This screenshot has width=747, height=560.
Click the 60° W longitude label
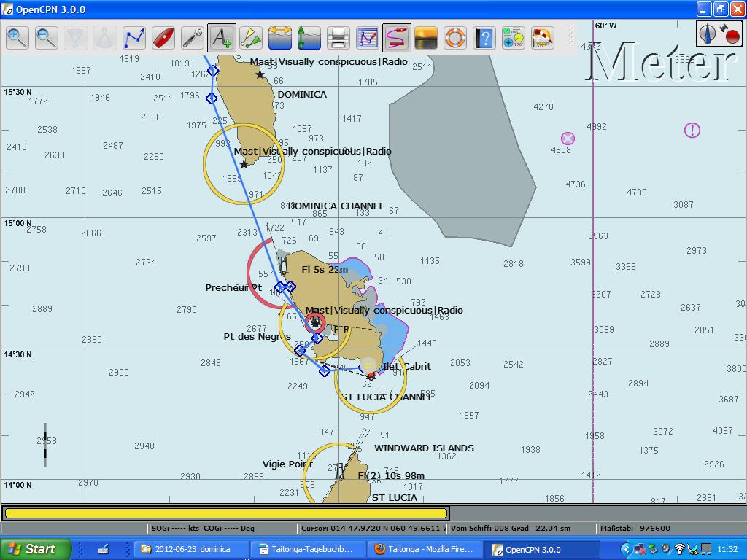(x=605, y=26)
